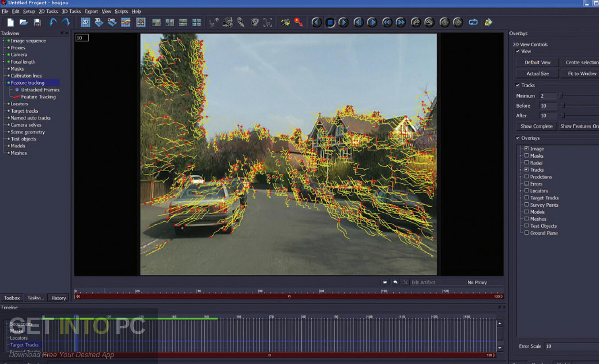Open the Scripts menu

[x=122, y=11]
